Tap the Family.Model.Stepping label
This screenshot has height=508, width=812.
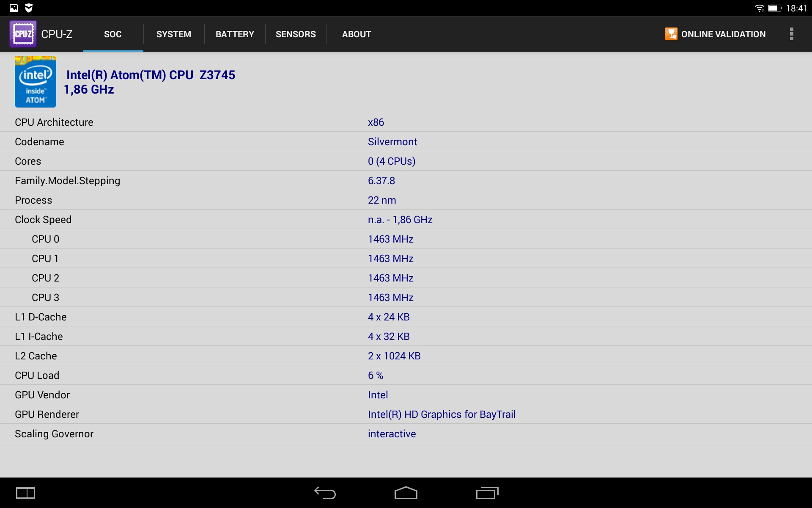(68, 181)
